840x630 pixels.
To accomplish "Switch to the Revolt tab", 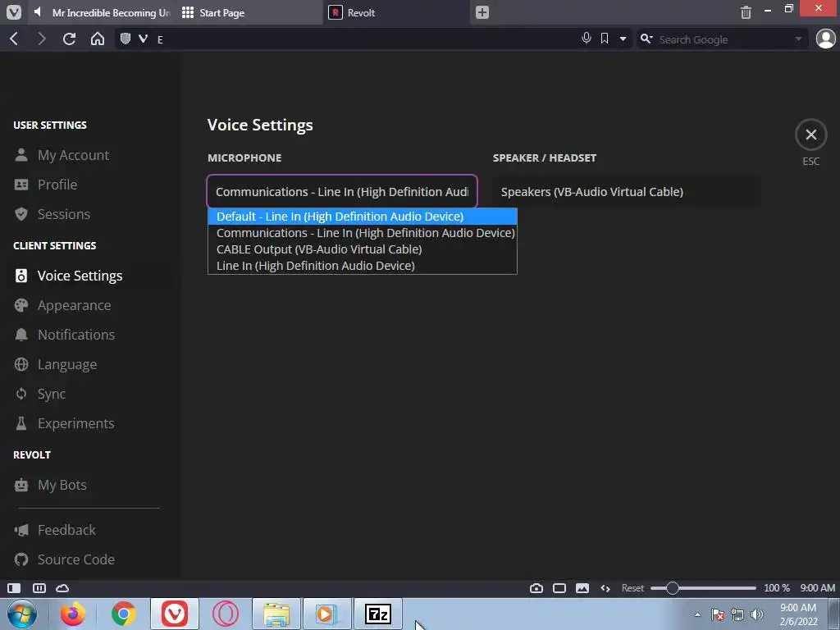I will click(x=396, y=12).
